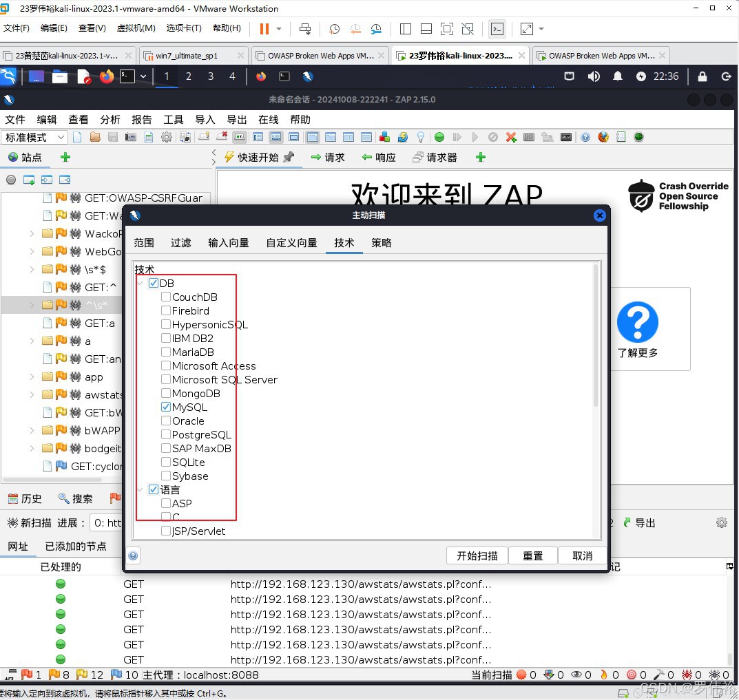The width and height of the screenshot is (739, 700).
Task: Check the CouchDB checkbox
Action: 166,297
